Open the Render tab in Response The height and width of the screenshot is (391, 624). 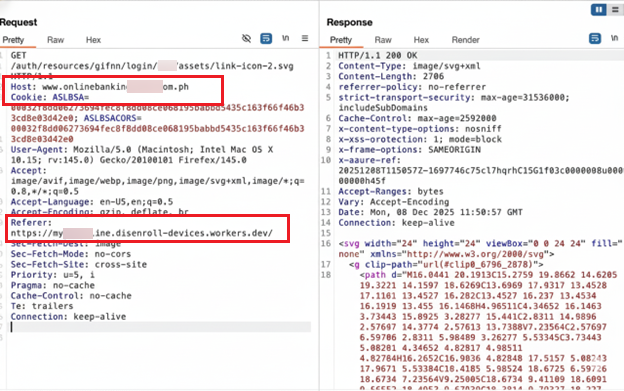coord(465,40)
